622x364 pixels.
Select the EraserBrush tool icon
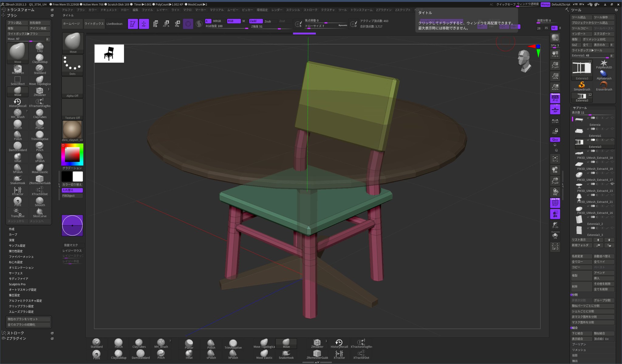pos(604,86)
